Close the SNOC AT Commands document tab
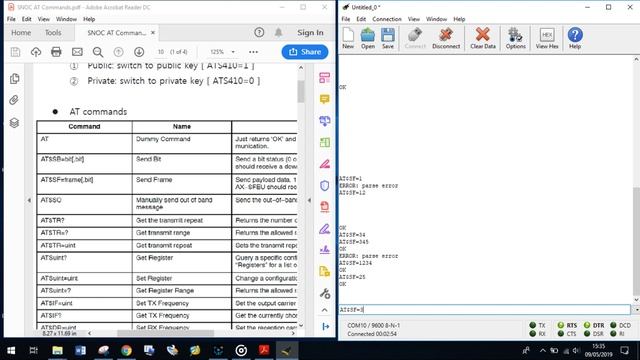 click(153, 33)
